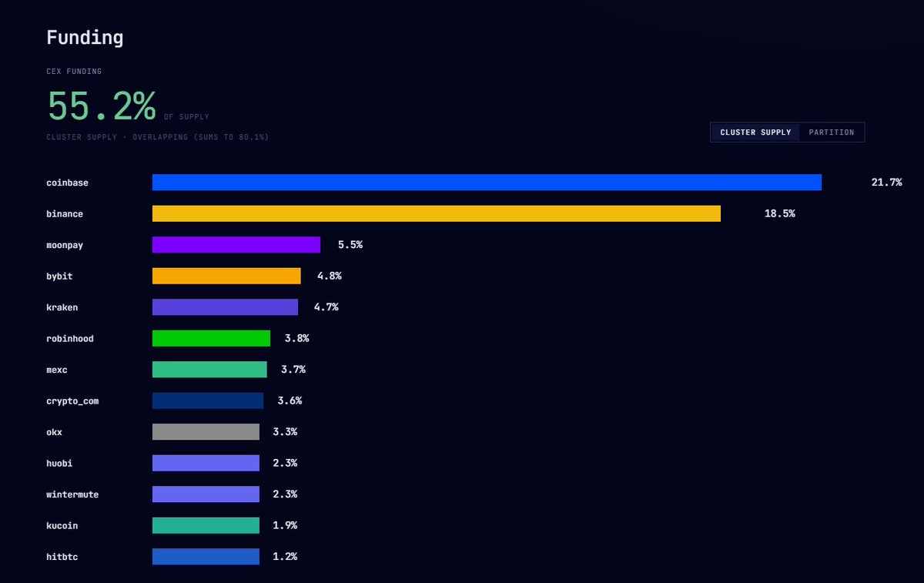The width and height of the screenshot is (924, 583).
Task: Click the 1.9% kucoin value
Action: (285, 525)
